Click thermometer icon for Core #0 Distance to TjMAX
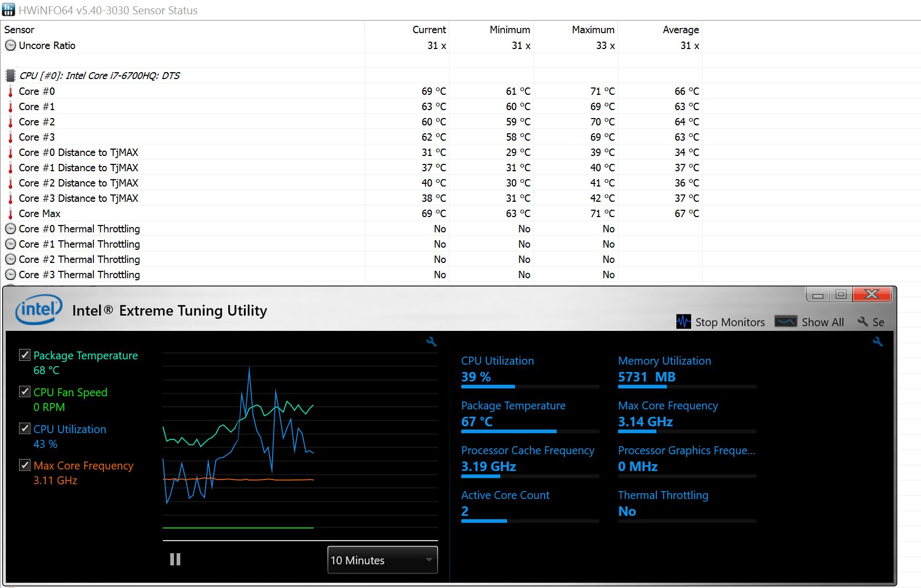This screenshot has width=921, height=588. [x=10, y=152]
